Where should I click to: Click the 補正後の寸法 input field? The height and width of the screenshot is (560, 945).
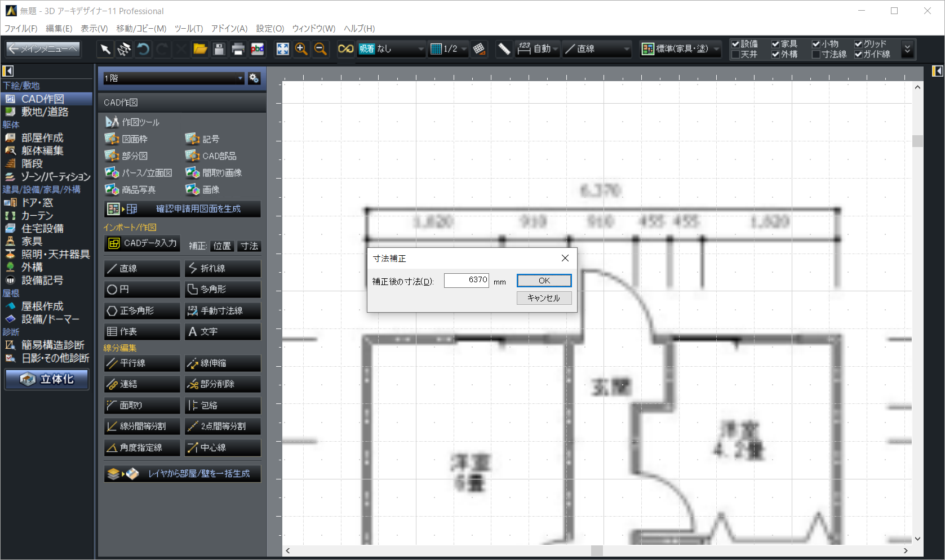point(466,281)
